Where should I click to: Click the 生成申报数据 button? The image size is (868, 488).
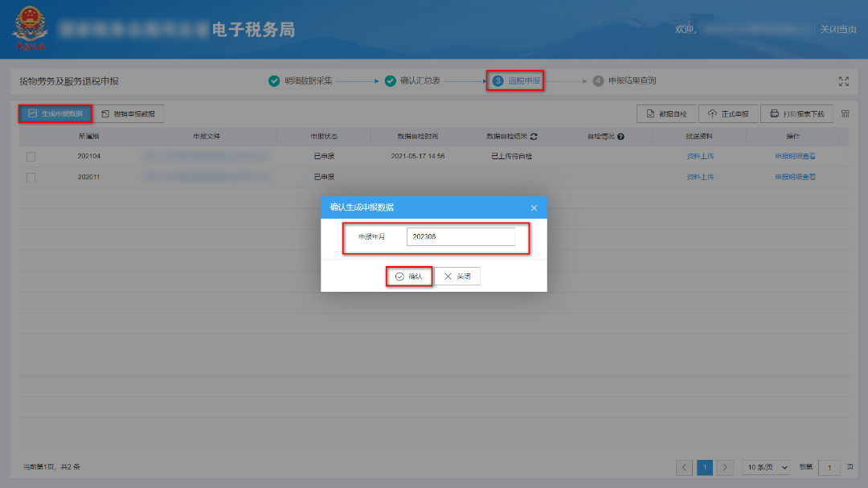(x=55, y=113)
